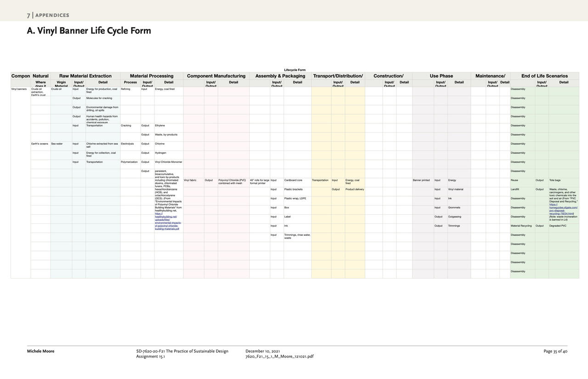Screen dimensions: 588x379
Task: Click the 'A. Vinyl Banner Life Cycle Form' heading
Action: [89, 31]
